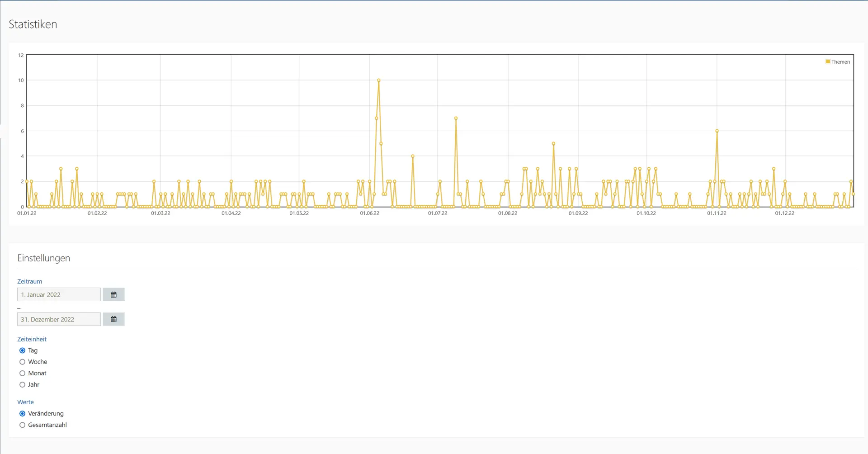
Task: Select the Woche time unit
Action: pyautogui.click(x=22, y=362)
